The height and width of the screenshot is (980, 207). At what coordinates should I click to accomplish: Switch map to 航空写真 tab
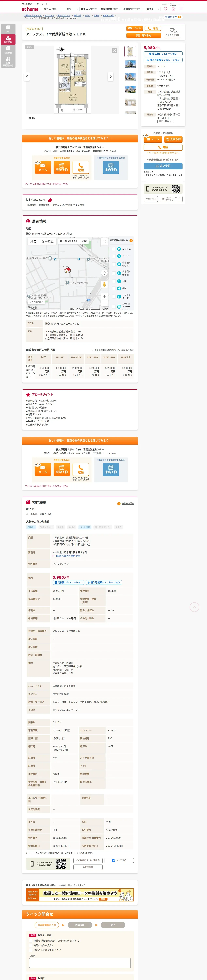point(47,242)
